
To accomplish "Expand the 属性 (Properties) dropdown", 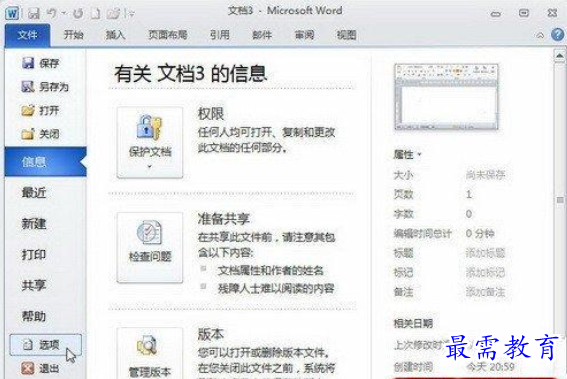I will [408, 155].
